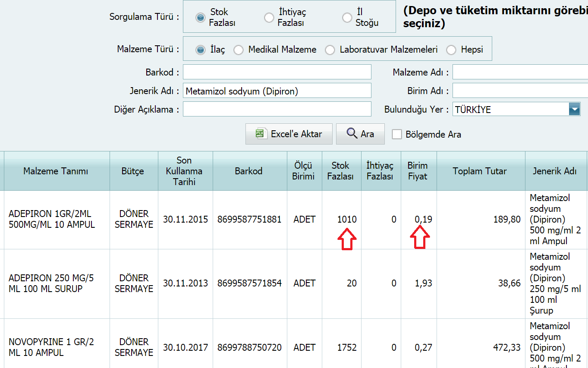588x368 pixels.
Task: Click barcode 8699788750720
Action: coord(249,347)
